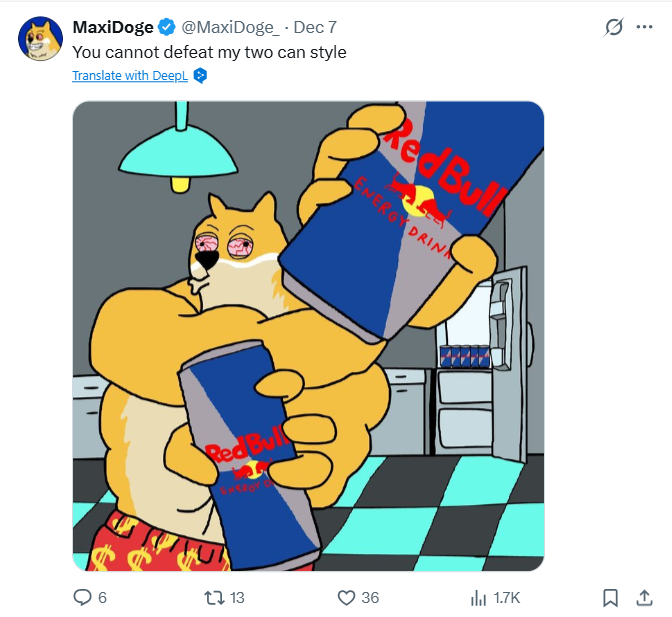
Task: Click the repost count of 13
Action: [237, 598]
